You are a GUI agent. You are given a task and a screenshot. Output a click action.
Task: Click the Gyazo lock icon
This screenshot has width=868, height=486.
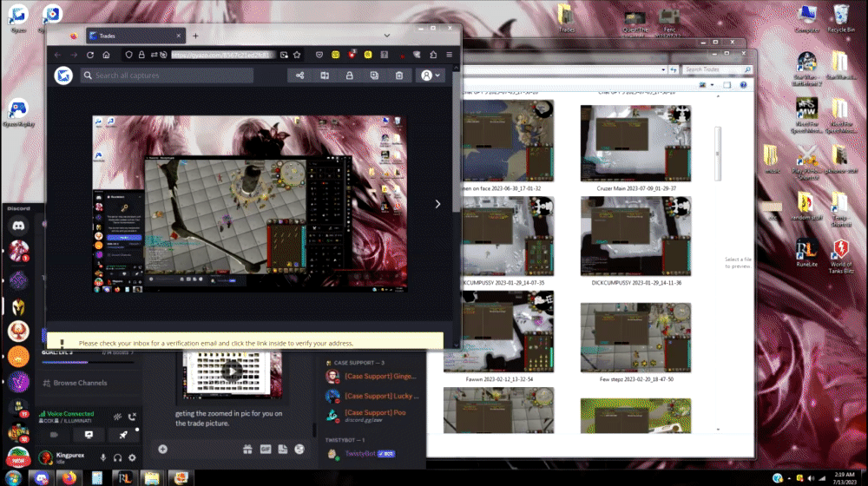click(x=349, y=76)
